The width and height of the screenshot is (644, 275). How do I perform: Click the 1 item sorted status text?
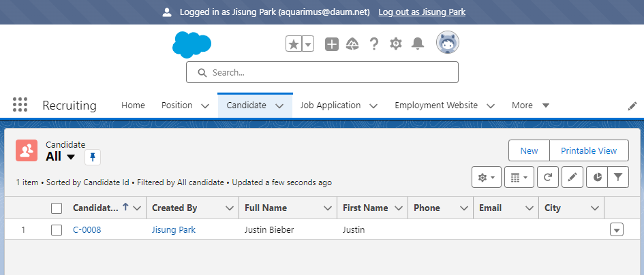point(174,182)
